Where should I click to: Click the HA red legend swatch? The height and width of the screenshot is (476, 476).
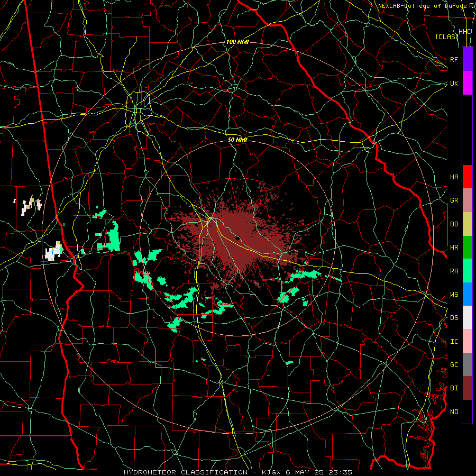click(x=467, y=177)
